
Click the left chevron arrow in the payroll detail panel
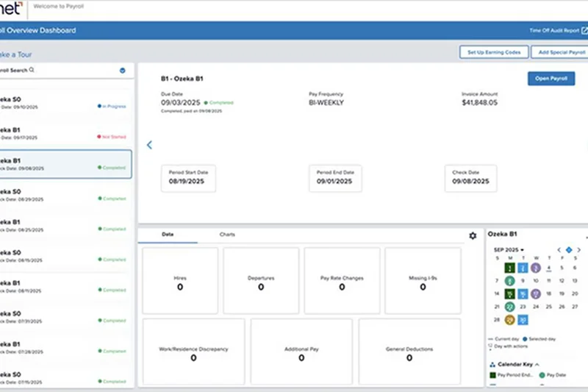[x=149, y=145]
